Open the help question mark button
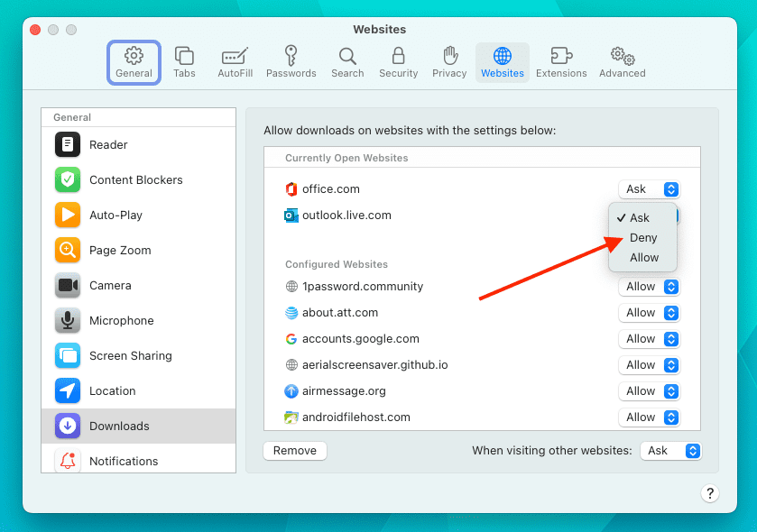 pos(710,493)
